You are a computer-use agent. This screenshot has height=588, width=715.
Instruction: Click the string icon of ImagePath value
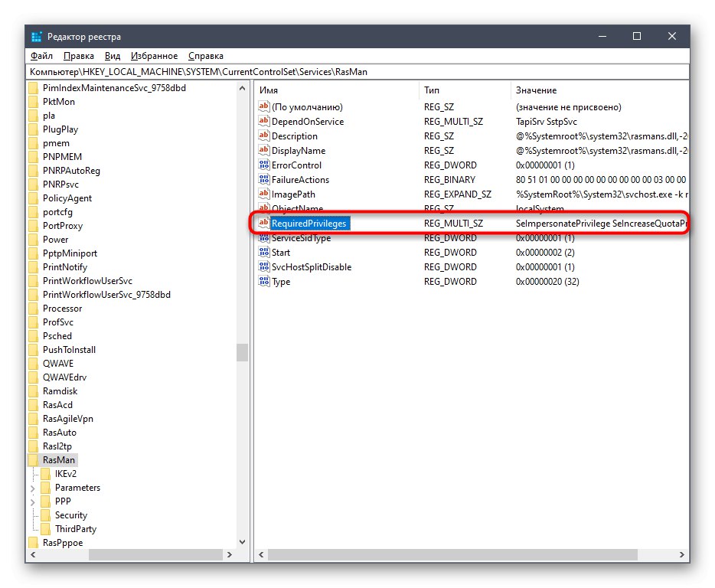coord(263,194)
